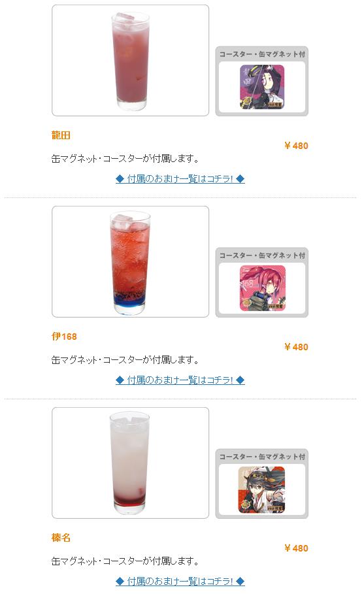Open the 付属のおまけ一覧 link under 伊168
The height and width of the screenshot is (594, 364).
[x=180, y=380]
